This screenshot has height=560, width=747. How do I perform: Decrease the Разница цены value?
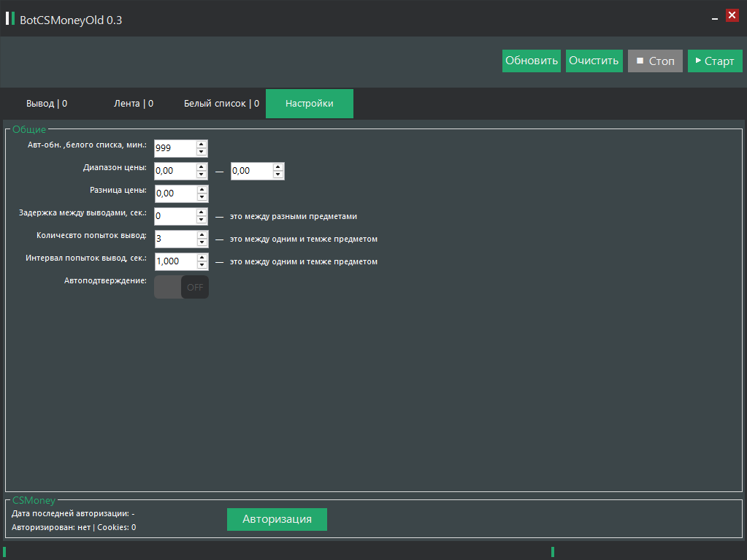202,197
